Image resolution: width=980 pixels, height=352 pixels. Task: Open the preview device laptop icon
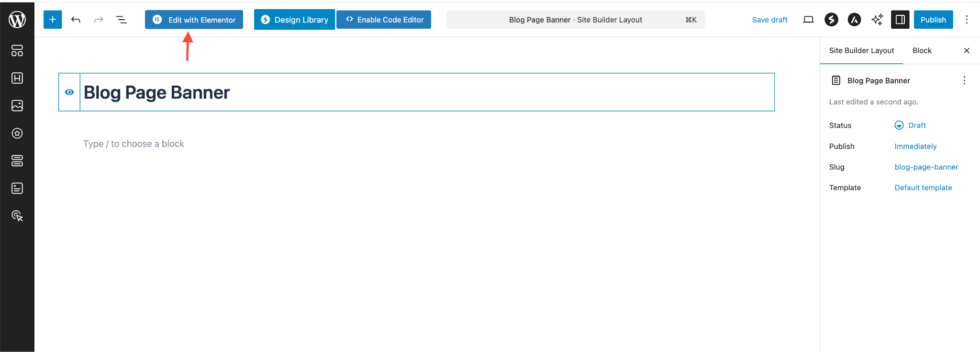coord(808,20)
